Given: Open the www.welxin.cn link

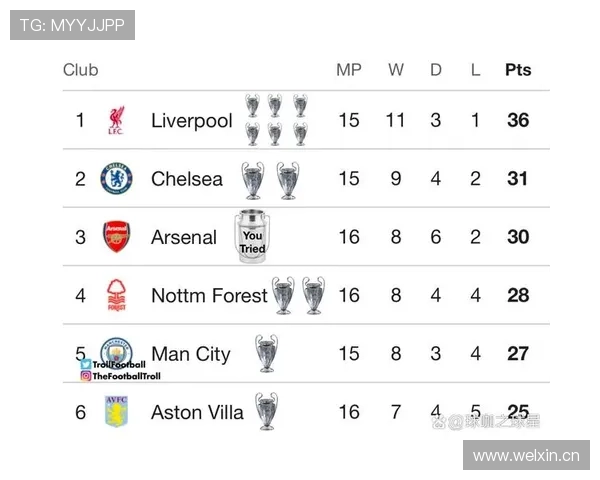Looking at the screenshot, I should 526,457.
